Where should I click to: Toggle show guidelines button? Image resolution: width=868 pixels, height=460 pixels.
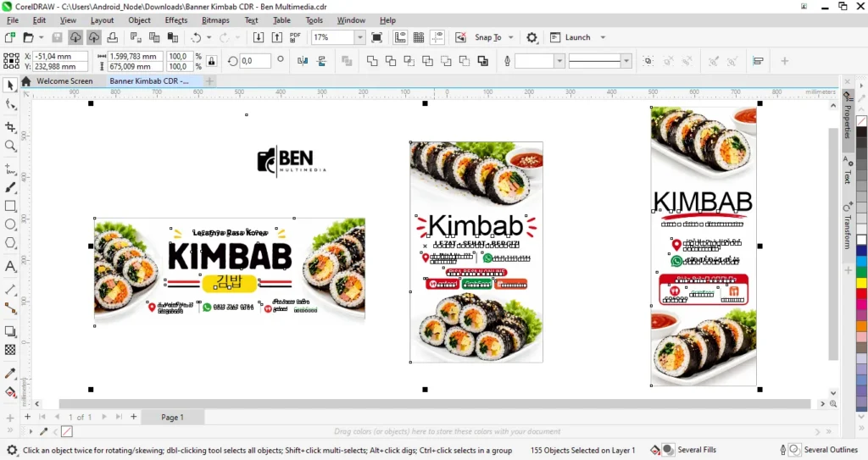click(x=437, y=37)
